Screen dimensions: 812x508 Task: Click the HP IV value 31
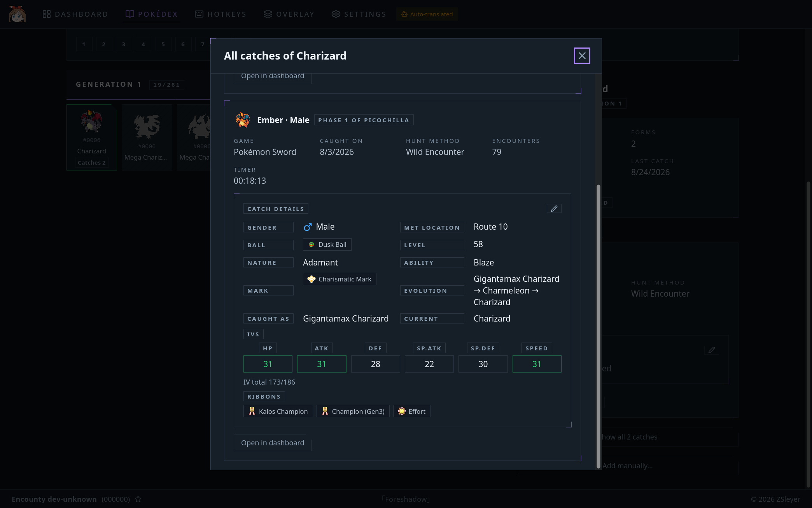pyautogui.click(x=268, y=364)
